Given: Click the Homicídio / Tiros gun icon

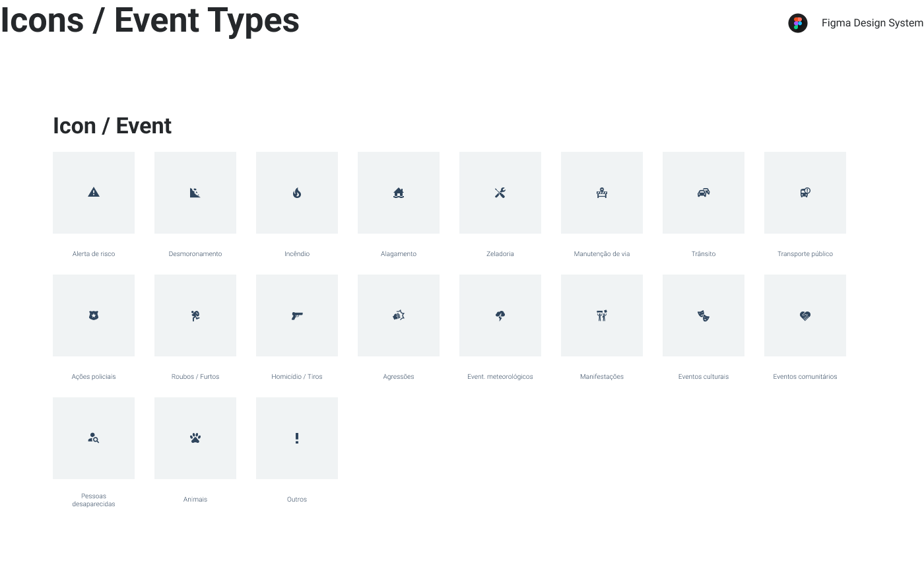Looking at the screenshot, I should tap(297, 316).
